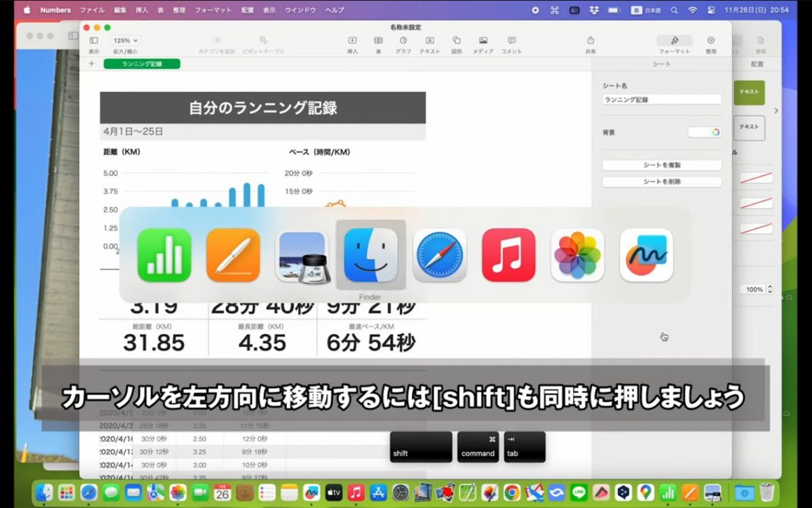Click the 100% stepper arrows
812x508 pixels.
point(769,290)
